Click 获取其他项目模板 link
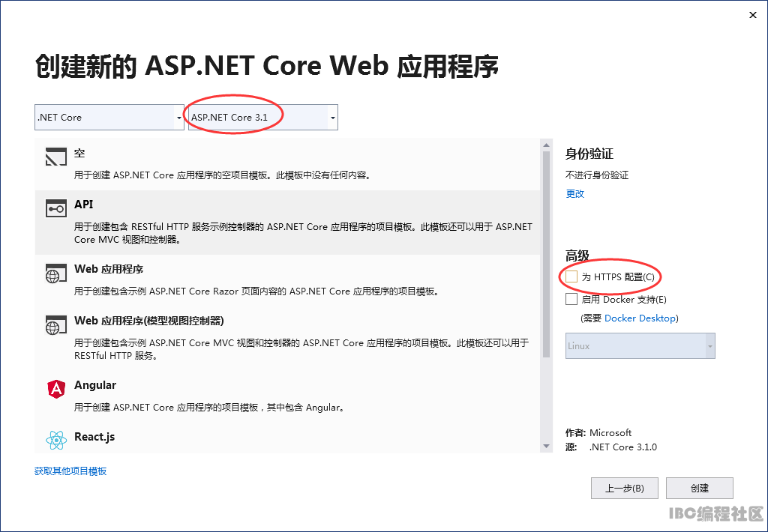 (70, 471)
